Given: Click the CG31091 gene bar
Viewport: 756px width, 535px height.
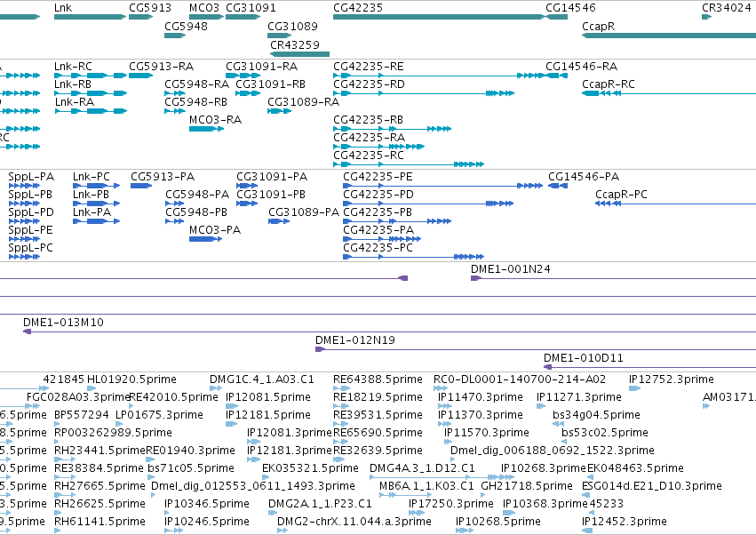Looking at the screenshot, I should [x=243, y=17].
